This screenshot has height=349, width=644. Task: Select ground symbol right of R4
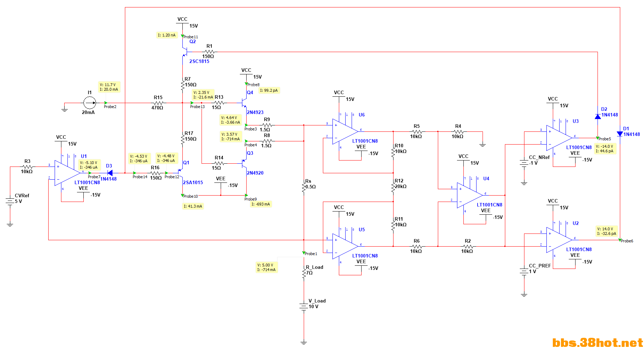[483, 144]
